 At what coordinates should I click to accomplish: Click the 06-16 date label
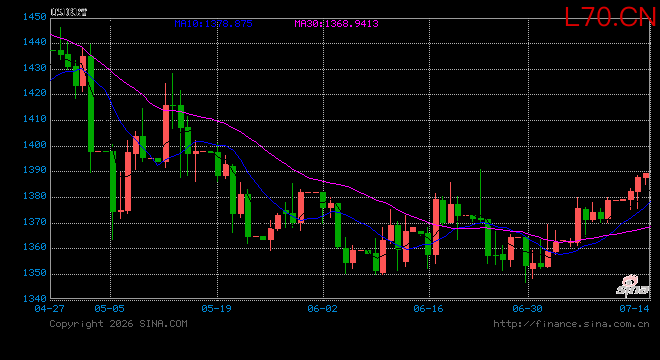point(428,309)
